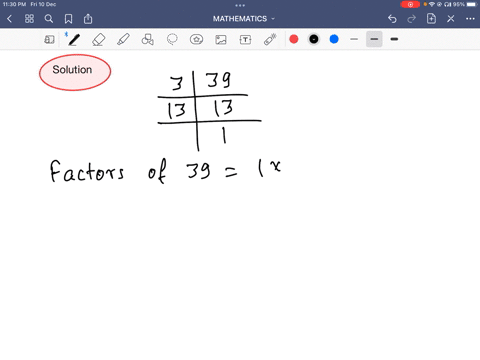Open the thumbnail grid view
This screenshot has height=360, width=480.
tap(29, 19)
